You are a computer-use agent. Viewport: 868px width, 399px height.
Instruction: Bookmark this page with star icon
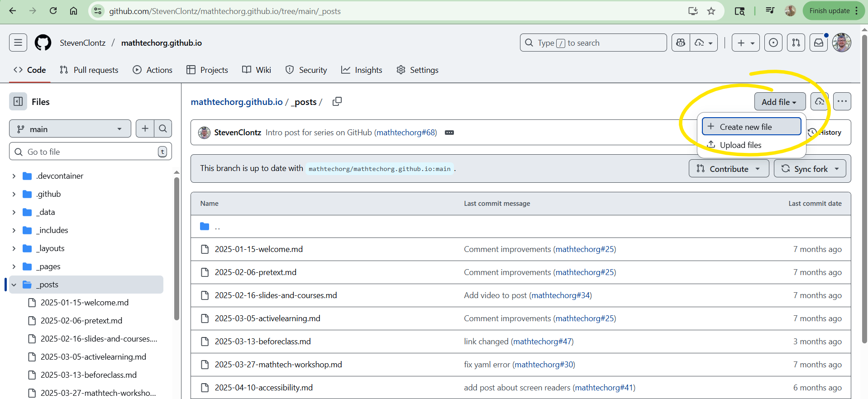coord(711,11)
